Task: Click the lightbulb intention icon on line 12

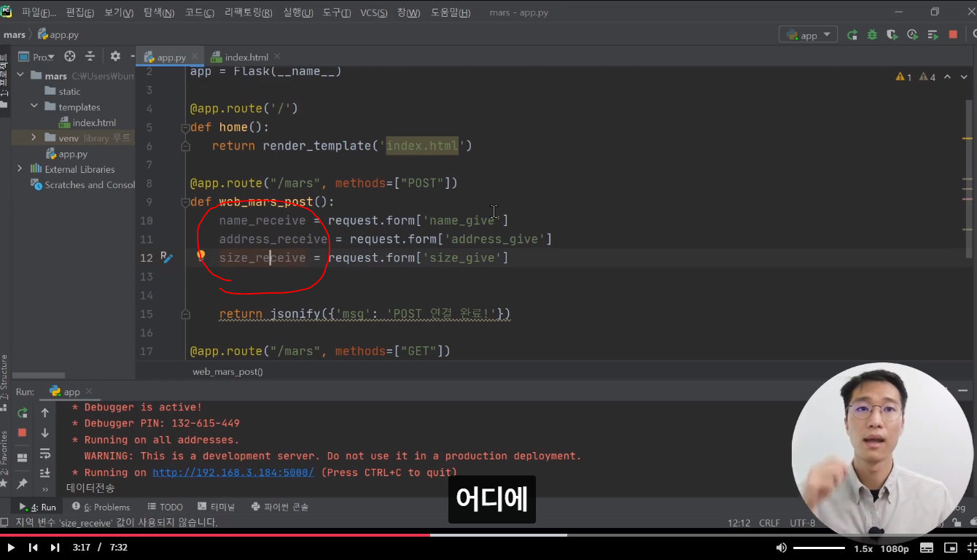Action: [201, 256]
